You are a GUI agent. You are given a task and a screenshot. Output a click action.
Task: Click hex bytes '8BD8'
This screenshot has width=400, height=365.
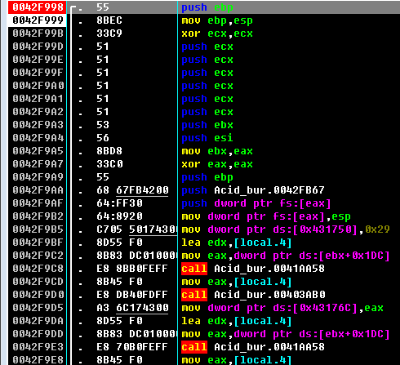109,151
